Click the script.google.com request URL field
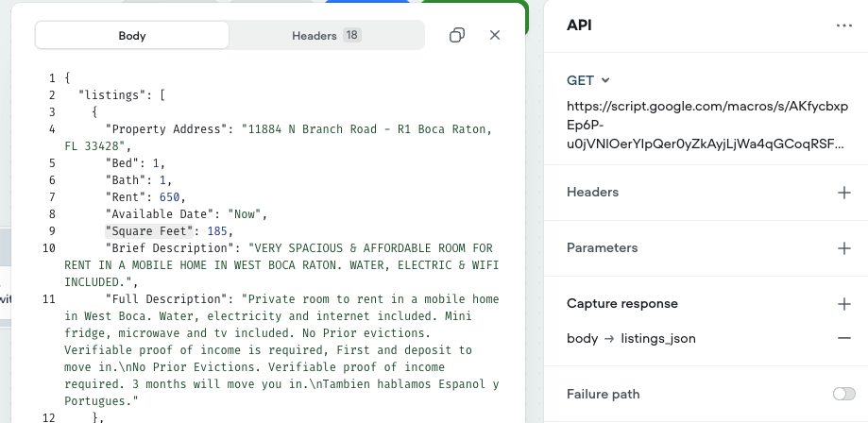This screenshot has height=423, width=868. pos(706,126)
